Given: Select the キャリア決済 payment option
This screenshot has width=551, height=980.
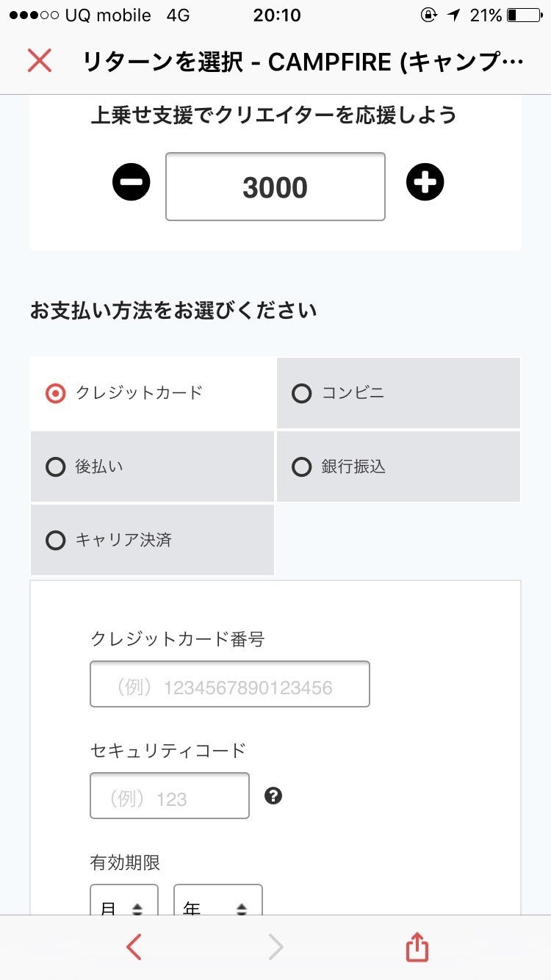Looking at the screenshot, I should [x=152, y=541].
